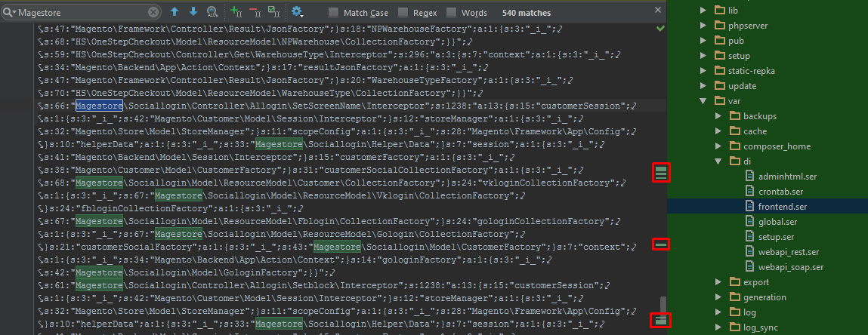868x335 pixels.
Task: Select global.ser in project tree
Action: [x=778, y=222]
